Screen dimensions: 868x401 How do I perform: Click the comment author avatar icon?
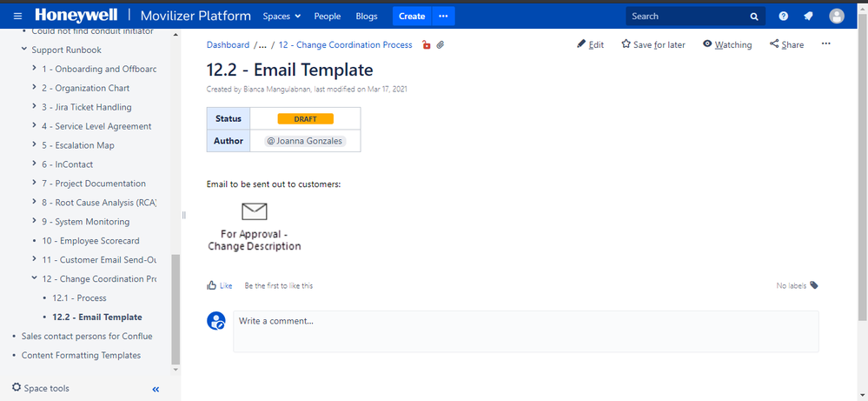pos(215,321)
